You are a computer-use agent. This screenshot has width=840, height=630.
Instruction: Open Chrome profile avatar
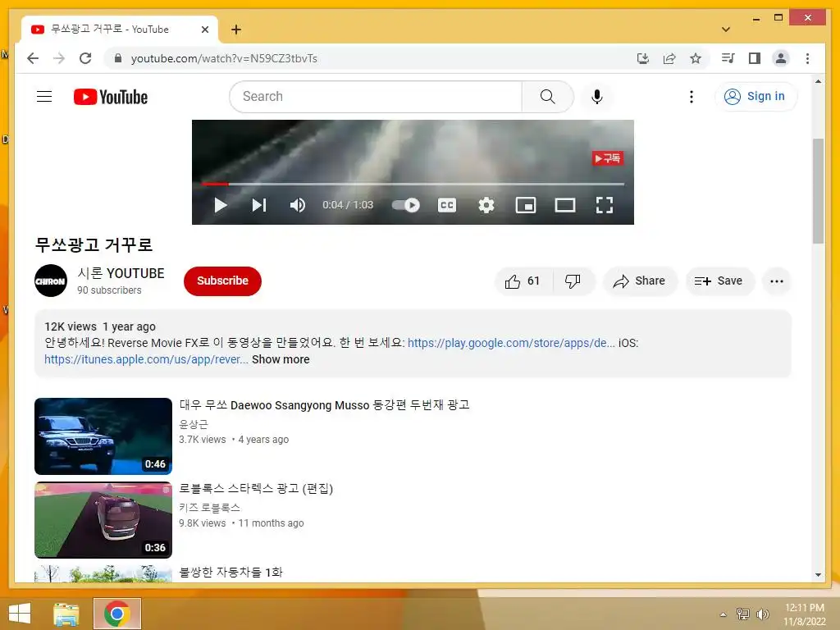(x=781, y=58)
